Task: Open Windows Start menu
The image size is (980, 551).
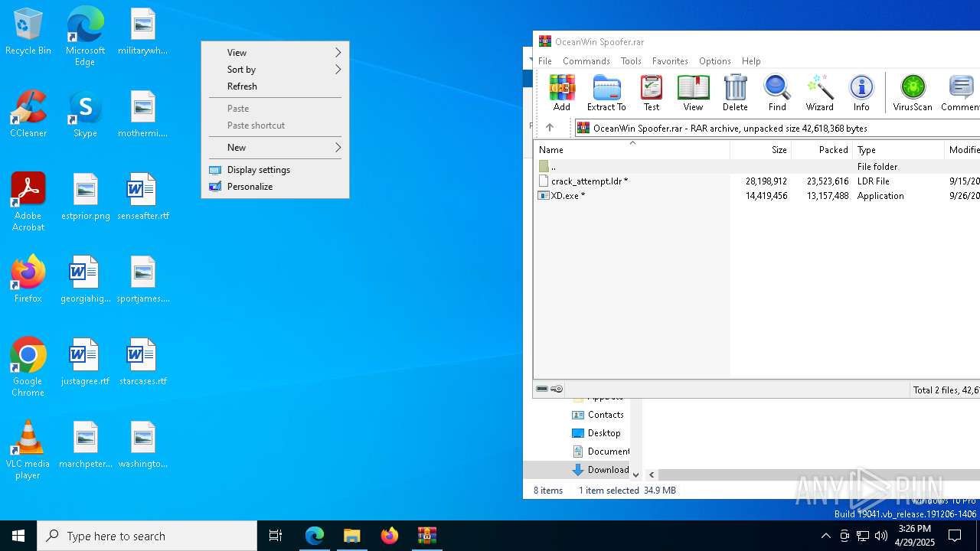Action: tap(18, 536)
